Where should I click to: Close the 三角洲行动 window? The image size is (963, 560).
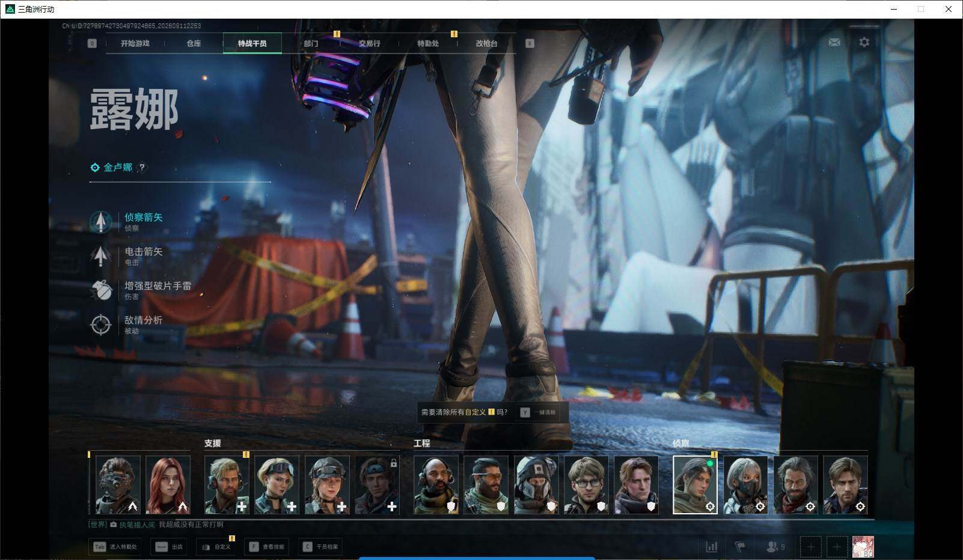[x=949, y=9]
